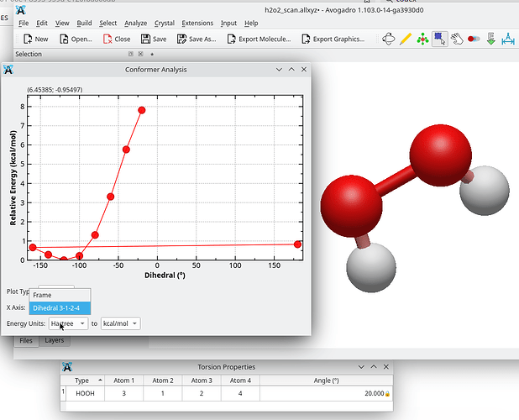The height and width of the screenshot is (420, 519).
Task: Activate the Selection tool icon
Action: pos(440,39)
